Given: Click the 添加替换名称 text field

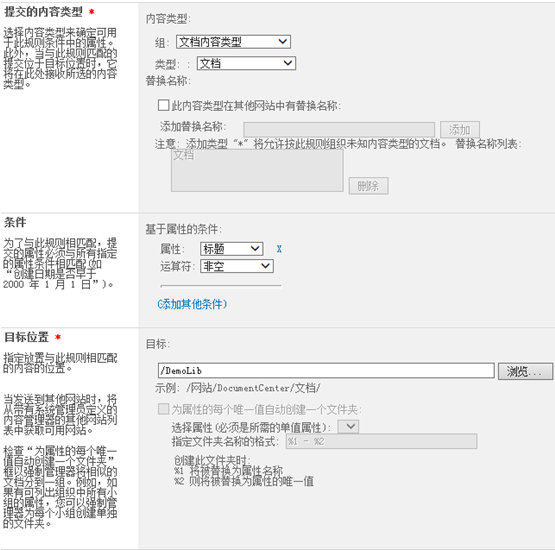Looking at the screenshot, I should [x=339, y=130].
